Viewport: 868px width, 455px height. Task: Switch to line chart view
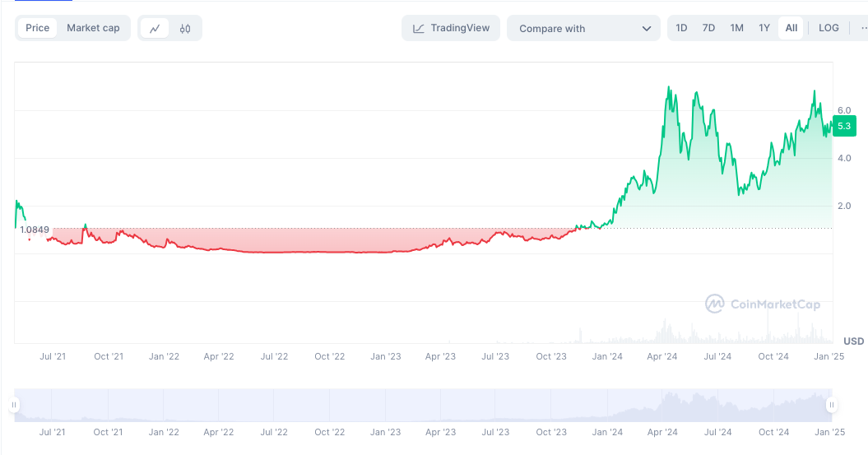pos(155,28)
